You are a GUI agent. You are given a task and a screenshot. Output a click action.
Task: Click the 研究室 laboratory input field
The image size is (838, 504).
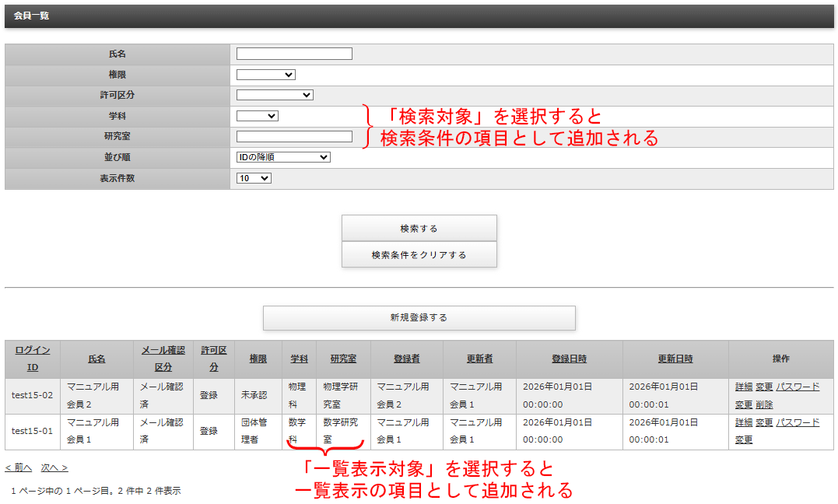coord(294,136)
